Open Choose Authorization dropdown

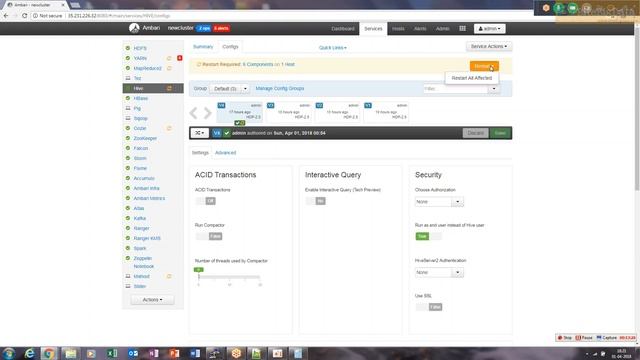click(x=439, y=202)
